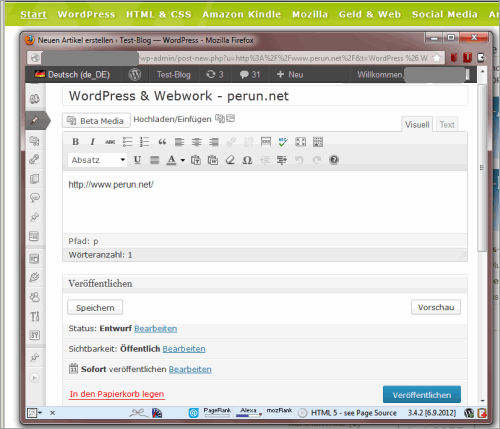Click the text color A button
The width and height of the screenshot is (500, 429).
click(171, 160)
